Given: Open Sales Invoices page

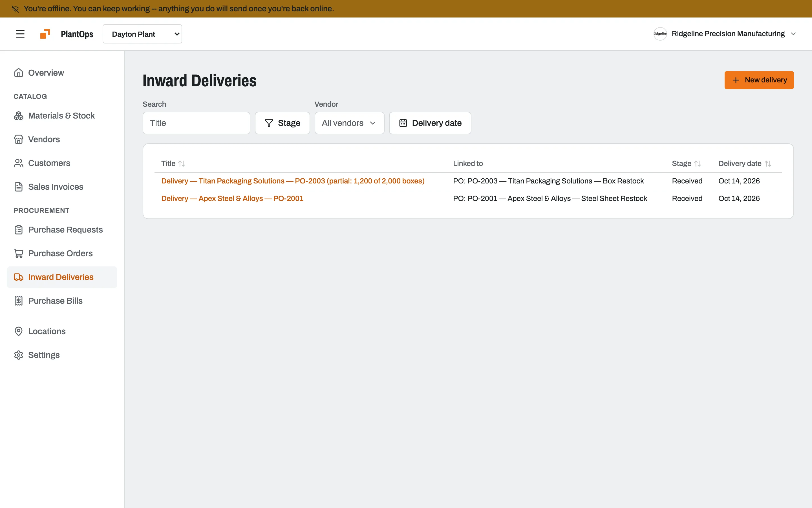Looking at the screenshot, I should (62, 187).
